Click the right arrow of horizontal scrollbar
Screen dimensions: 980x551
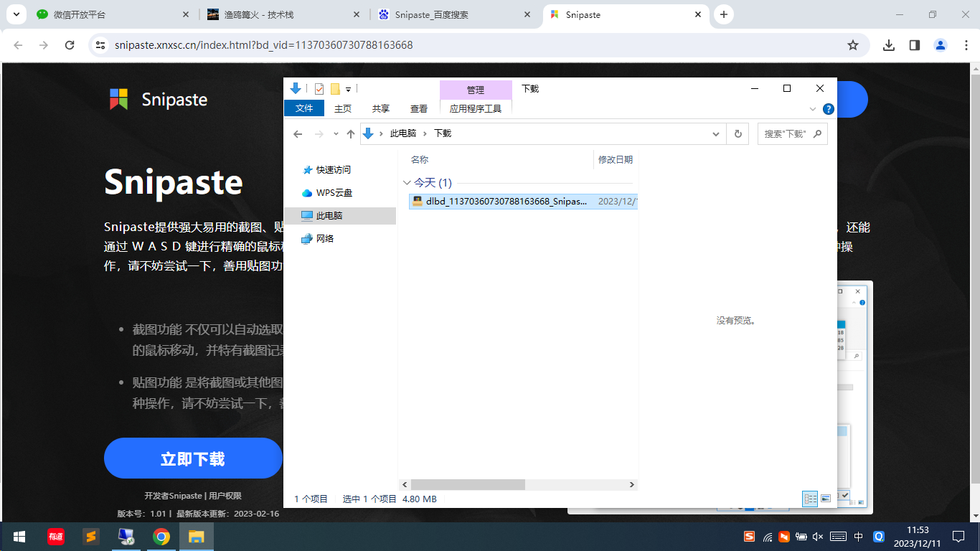(631, 485)
